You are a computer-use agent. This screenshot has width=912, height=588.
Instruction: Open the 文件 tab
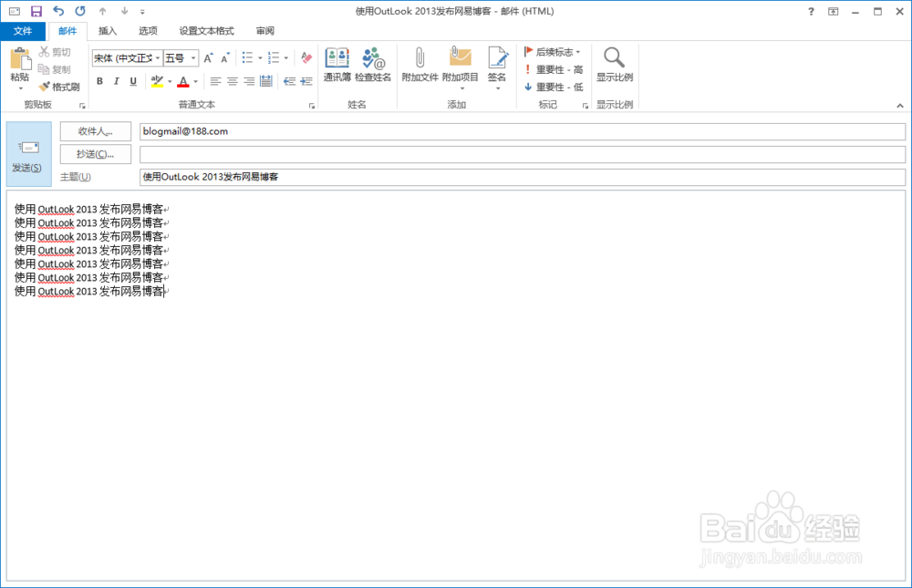click(23, 31)
